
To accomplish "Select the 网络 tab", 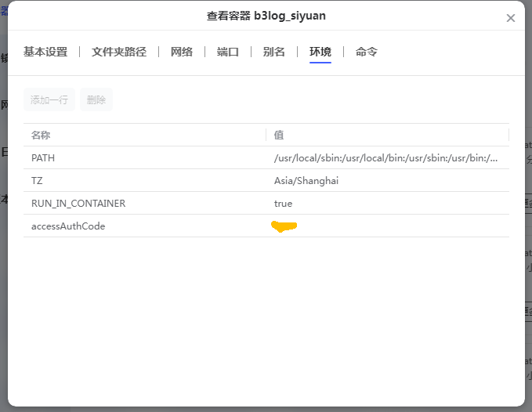I will 182,52.
